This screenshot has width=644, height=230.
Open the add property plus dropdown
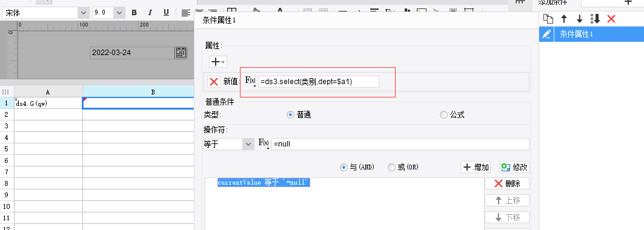[x=217, y=62]
